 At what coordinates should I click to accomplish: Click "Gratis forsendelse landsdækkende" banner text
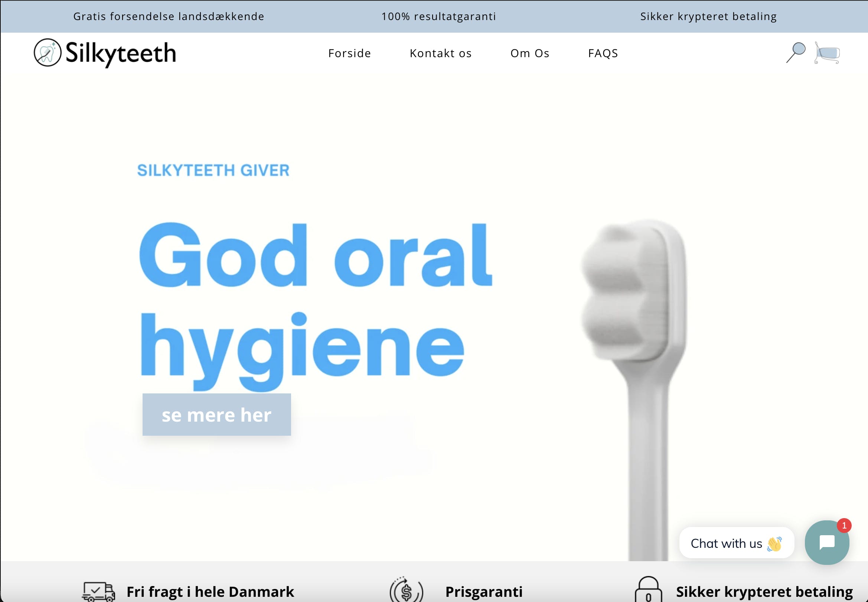(x=169, y=16)
